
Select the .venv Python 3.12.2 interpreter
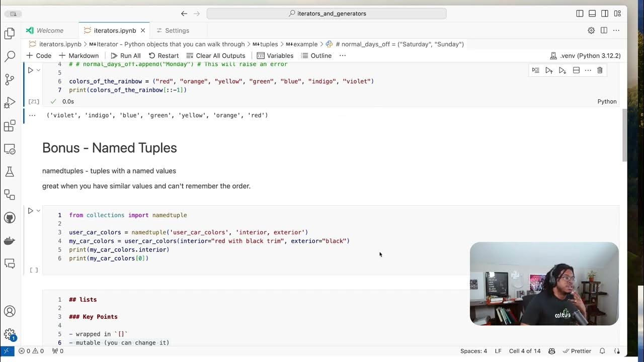tap(585, 56)
